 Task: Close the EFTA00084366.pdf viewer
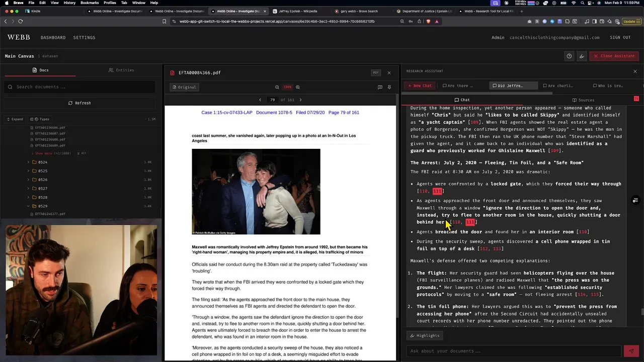(389, 72)
